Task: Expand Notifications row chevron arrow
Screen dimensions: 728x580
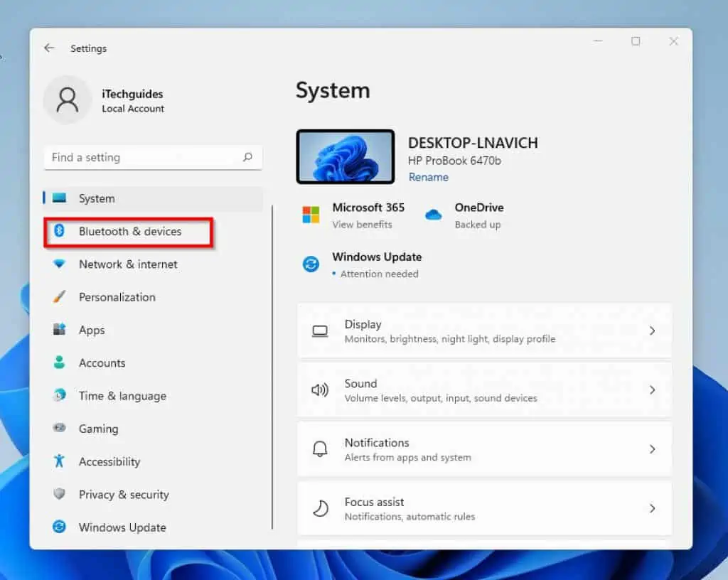Action: [652, 449]
